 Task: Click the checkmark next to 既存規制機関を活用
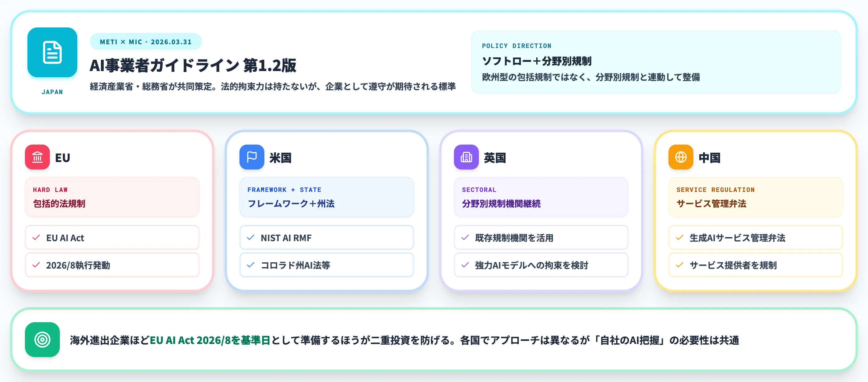(465, 237)
